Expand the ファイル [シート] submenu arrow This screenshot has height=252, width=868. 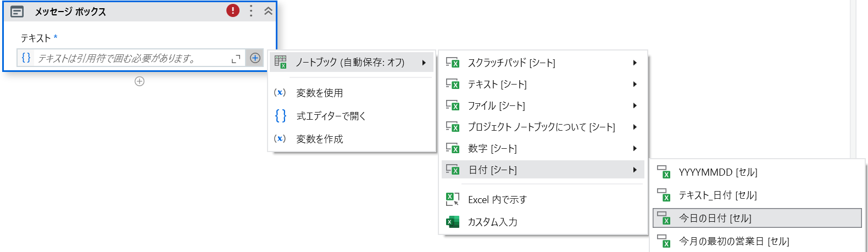point(635,105)
